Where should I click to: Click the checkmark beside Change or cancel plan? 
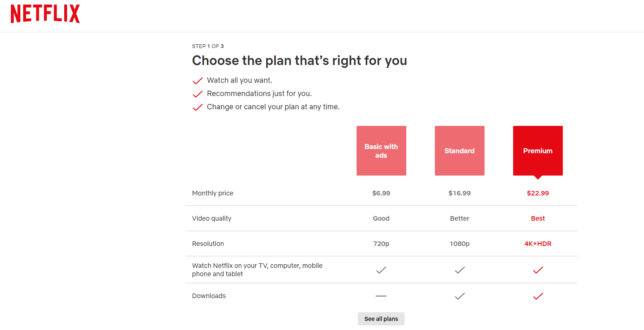[198, 107]
